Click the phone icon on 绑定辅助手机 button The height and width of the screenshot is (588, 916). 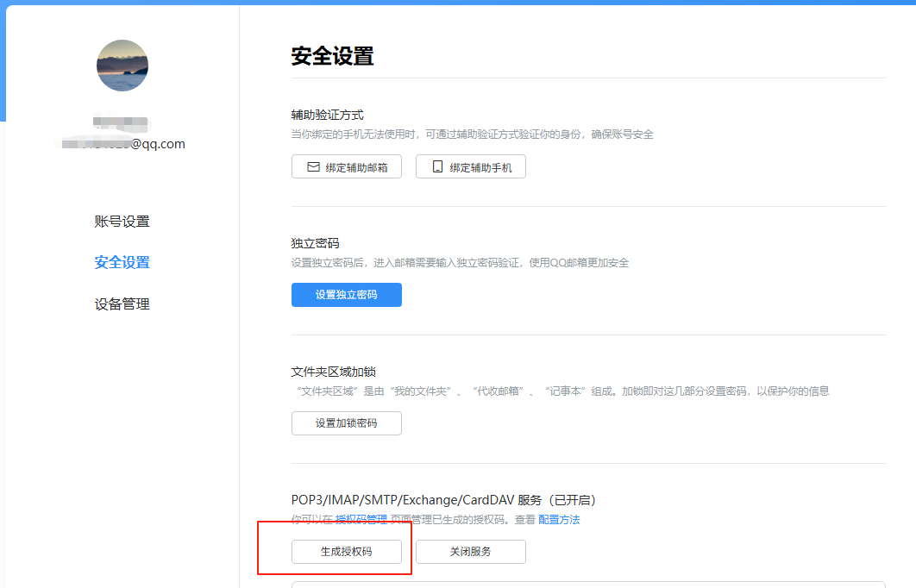click(438, 166)
